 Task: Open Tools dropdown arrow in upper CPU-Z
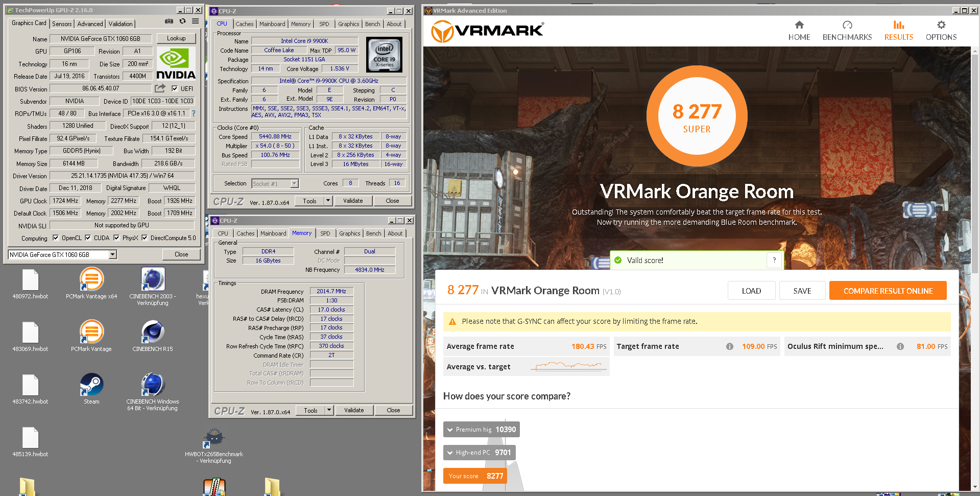(328, 201)
